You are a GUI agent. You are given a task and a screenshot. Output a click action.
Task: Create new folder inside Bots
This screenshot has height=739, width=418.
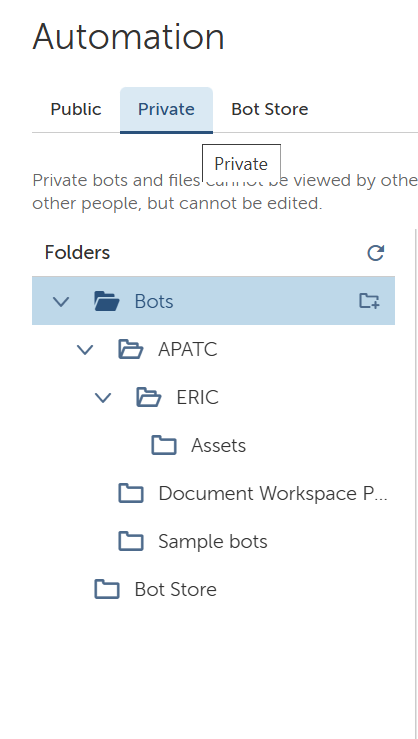pos(369,301)
